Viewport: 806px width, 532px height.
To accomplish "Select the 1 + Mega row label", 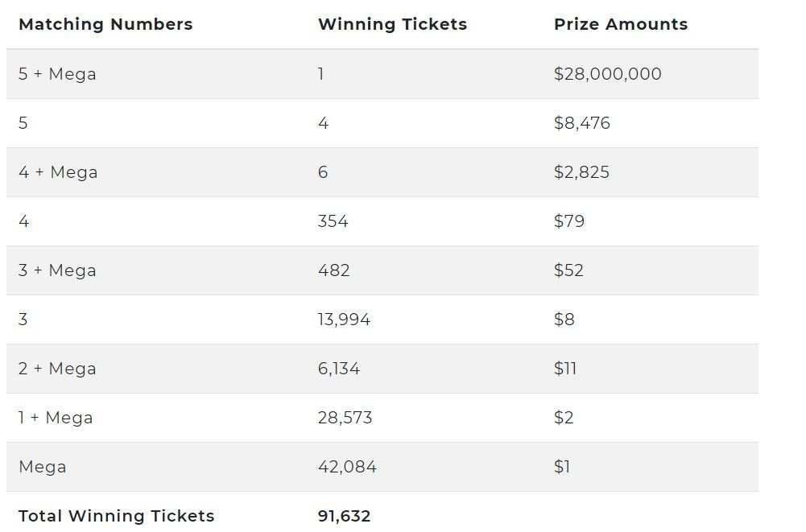I will (56, 418).
